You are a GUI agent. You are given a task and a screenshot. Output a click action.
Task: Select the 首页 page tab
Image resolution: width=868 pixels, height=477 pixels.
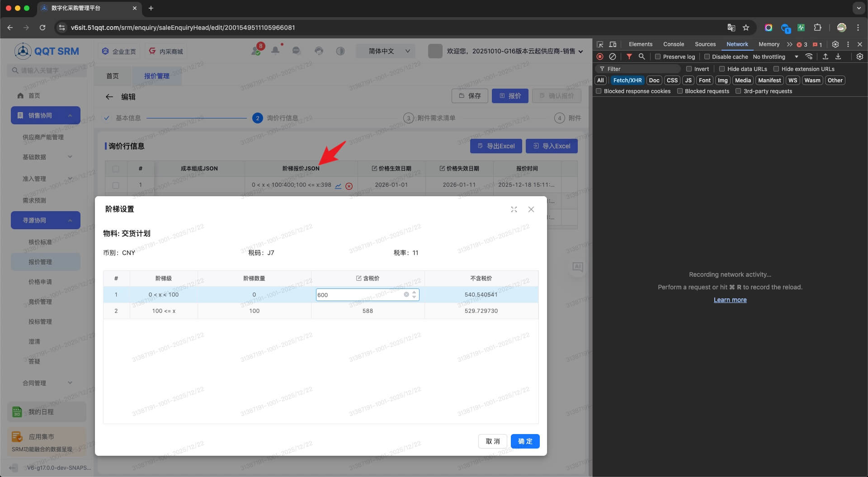point(113,76)
